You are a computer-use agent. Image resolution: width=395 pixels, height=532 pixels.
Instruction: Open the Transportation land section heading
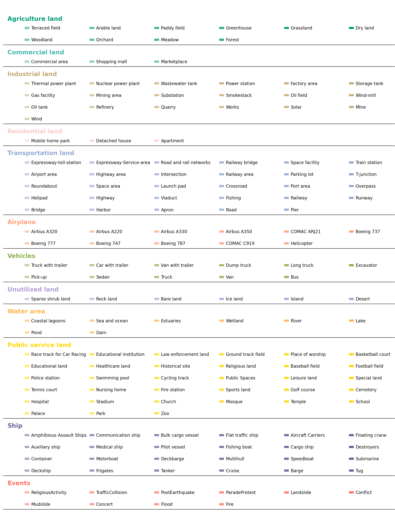coord(41,153)
